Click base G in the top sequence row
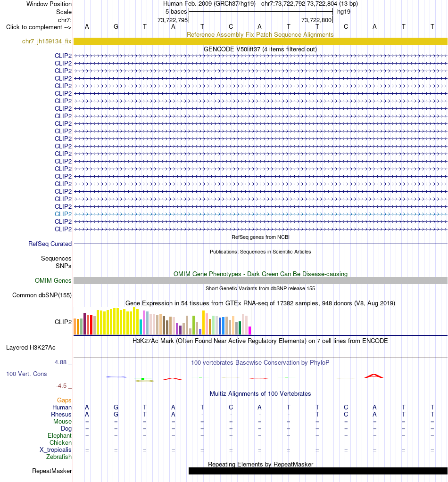The width and height of the screenshot is (448, 482). pyautogui.click(x=116, y=27)
